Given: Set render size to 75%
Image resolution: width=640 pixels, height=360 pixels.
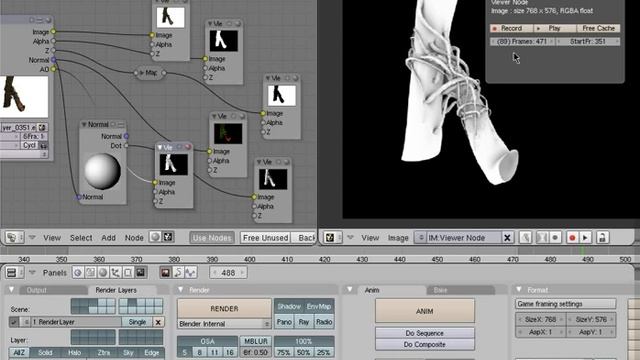Looking at the screenshot, I should coord(284,352).
